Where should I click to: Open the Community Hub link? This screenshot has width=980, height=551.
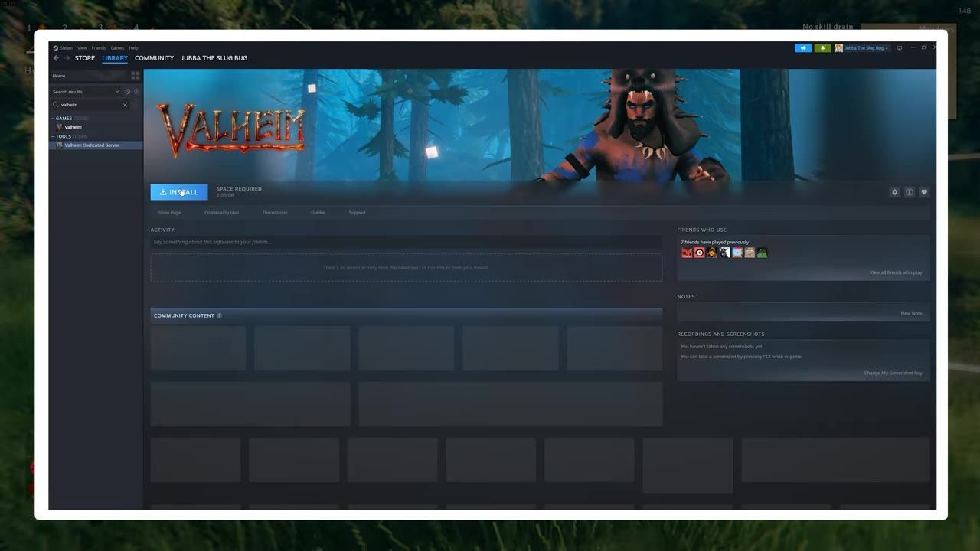(x=221, y=213)
